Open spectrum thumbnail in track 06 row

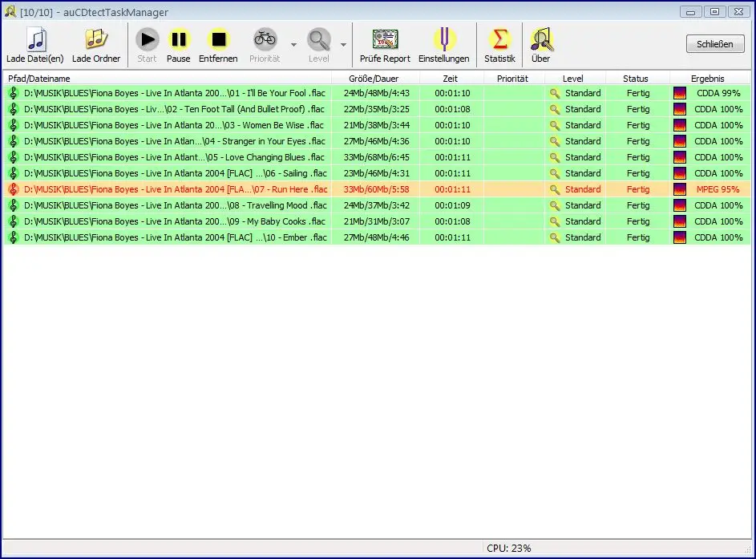coord(680,173)
